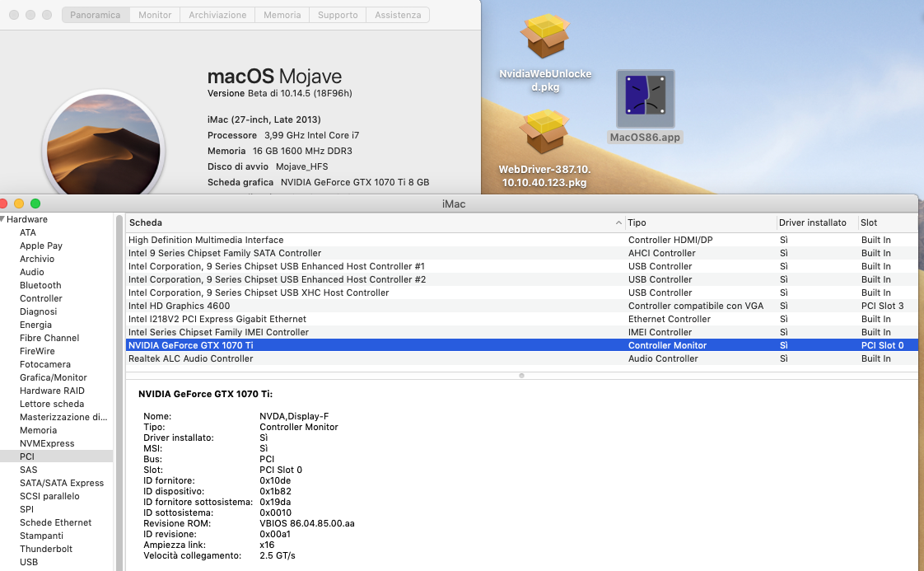
Task: Switch to the Monitor tab
Action: click(x=155, y=15)
